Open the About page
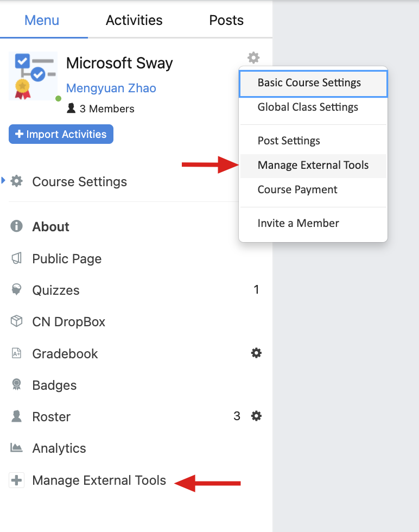The height and width of the screenshot is (532, 419). coord(50,227)
